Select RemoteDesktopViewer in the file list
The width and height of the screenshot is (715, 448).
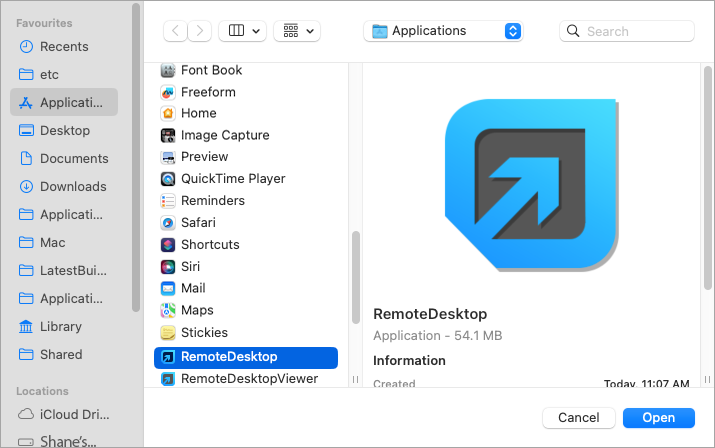pos(249,379)
